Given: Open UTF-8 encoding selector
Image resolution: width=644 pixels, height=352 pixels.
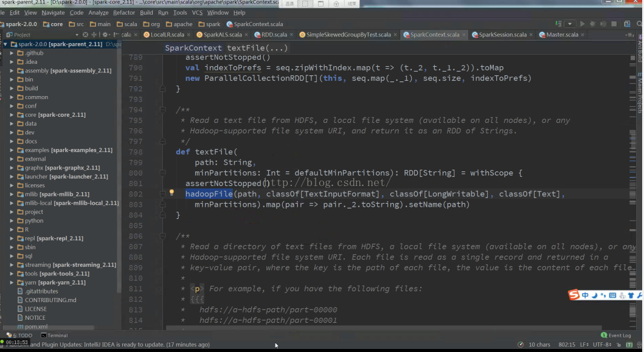Looking at the screenshot, I should [x=602, y=345].
